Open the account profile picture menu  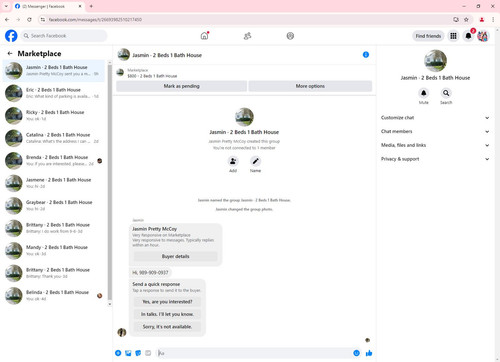tap(483, 36)
